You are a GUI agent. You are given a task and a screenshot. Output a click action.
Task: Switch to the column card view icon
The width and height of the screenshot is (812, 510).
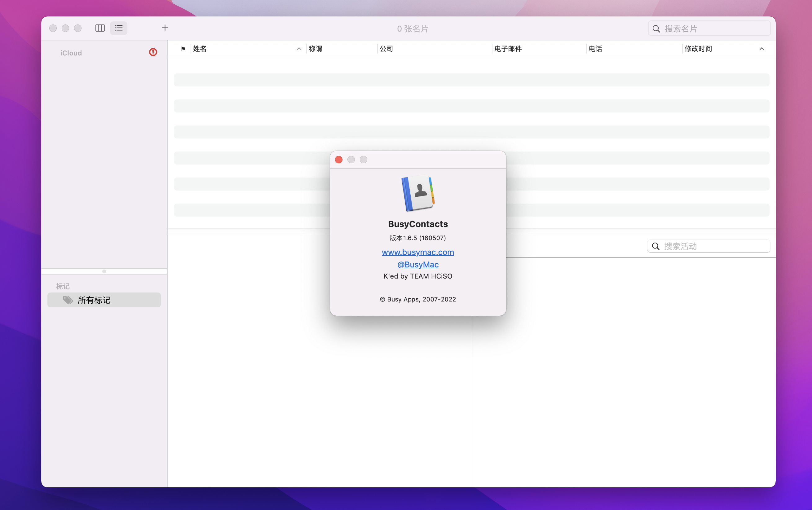click(100, 28)
